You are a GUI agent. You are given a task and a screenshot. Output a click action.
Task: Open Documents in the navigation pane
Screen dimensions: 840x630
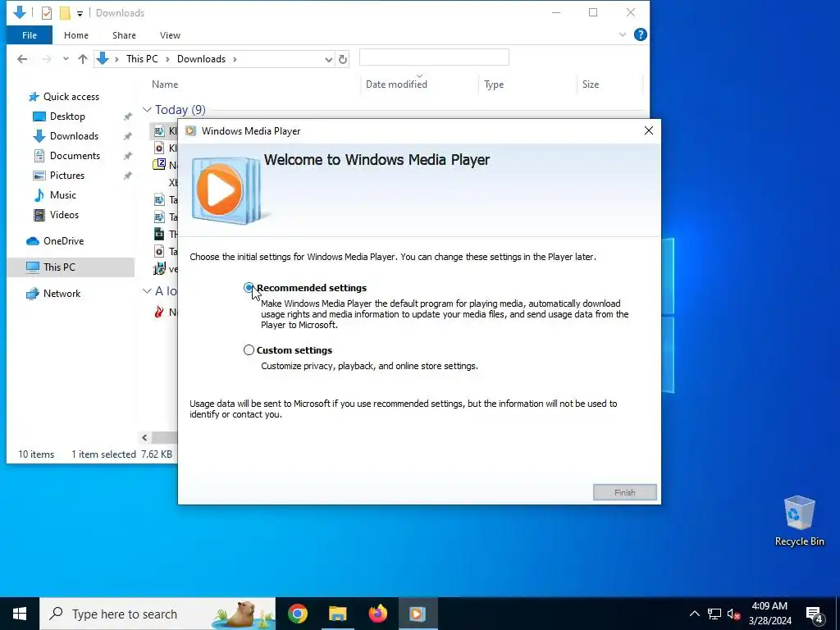[75, 156]
